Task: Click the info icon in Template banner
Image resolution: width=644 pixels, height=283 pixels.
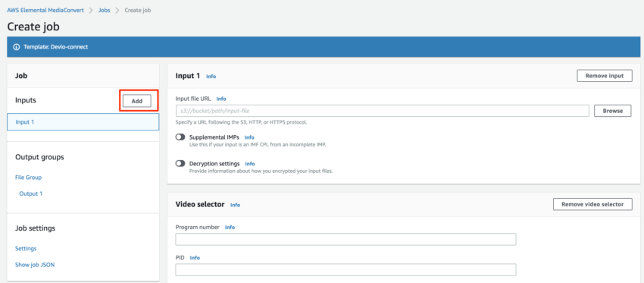Action: coord(17,47)
